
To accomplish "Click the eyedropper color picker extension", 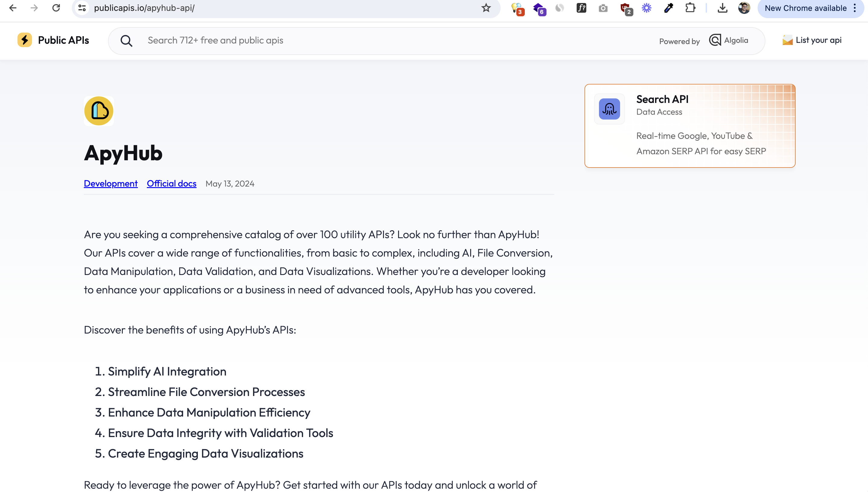I will 668,8.
